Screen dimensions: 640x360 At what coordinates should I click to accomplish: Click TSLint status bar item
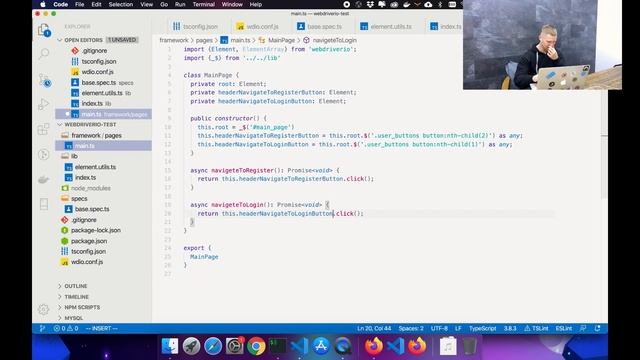(536, 328)
